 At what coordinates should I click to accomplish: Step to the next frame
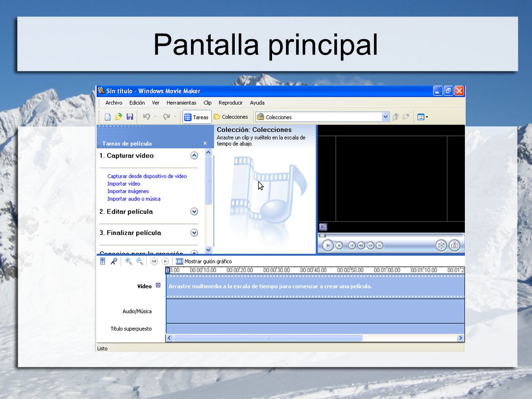click(x=371, y=245)
